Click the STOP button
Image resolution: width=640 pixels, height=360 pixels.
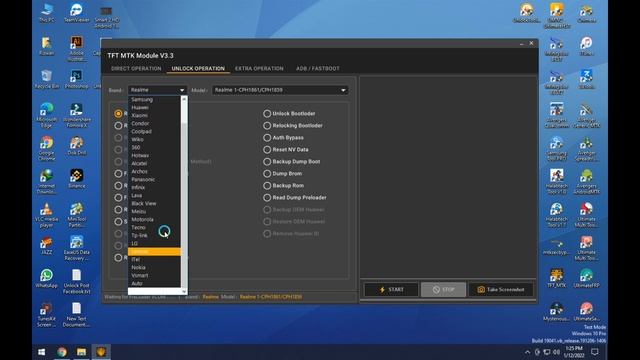pyautogui.click(x=443, y=289)
